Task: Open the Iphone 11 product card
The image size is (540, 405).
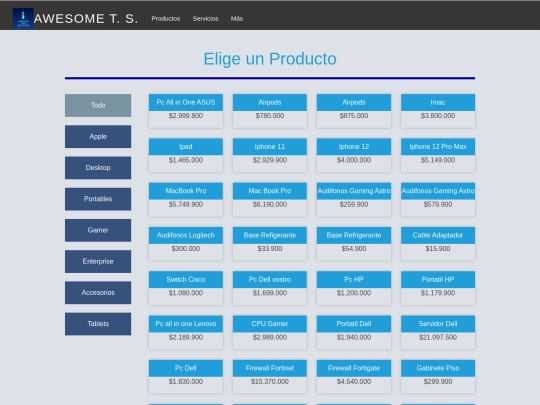Action: (x=270, y=155)
